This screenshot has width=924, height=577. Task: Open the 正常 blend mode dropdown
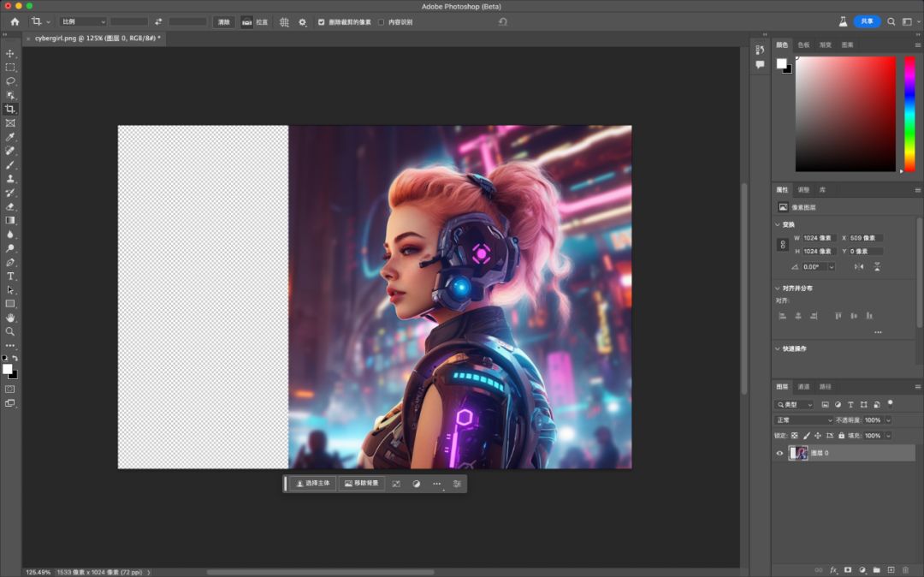pyautogui.click(x=803, y=420)
